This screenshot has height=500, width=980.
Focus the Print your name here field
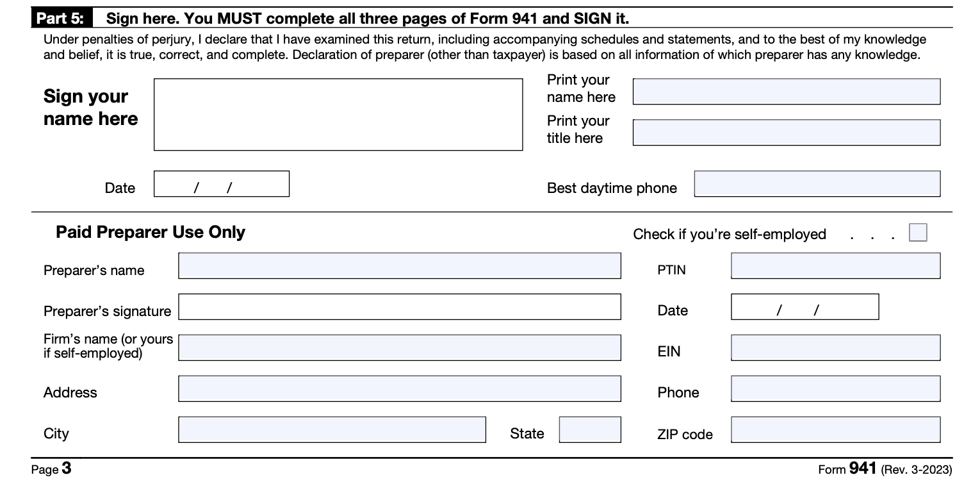[786, 92]
